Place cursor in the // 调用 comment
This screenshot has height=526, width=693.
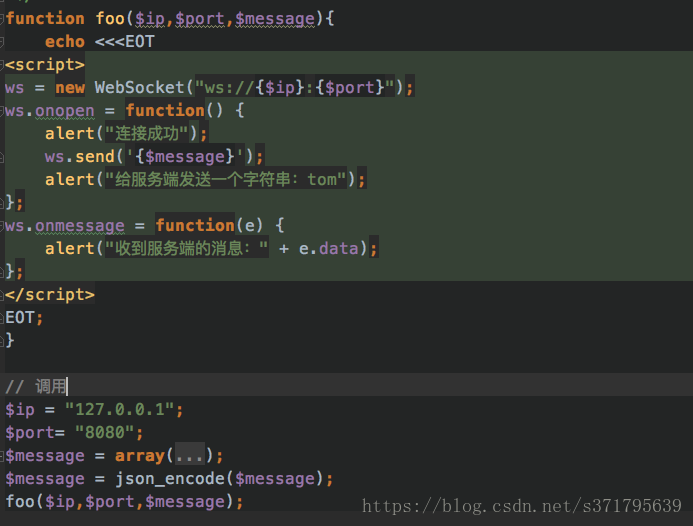[x=35, y=386]
